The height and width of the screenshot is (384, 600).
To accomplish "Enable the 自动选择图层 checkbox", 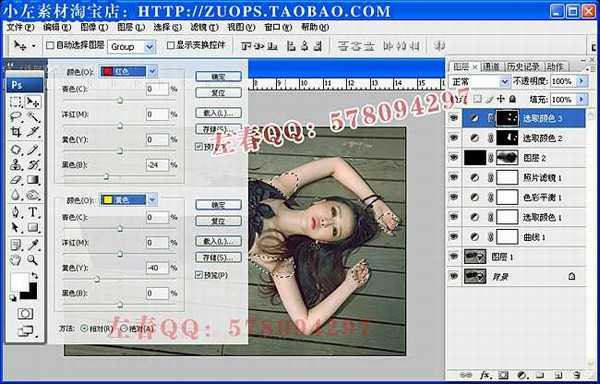I will [x=50, y=46].
